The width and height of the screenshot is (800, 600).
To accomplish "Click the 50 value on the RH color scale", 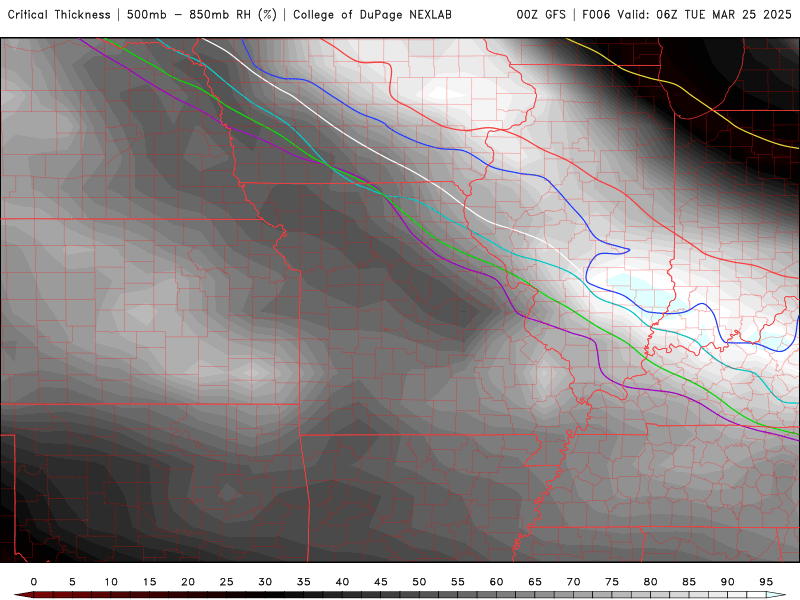I will (419, 582).
